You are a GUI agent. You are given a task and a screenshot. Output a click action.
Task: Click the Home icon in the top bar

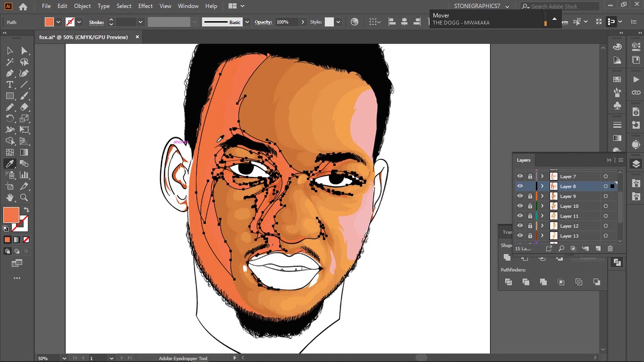23,7
